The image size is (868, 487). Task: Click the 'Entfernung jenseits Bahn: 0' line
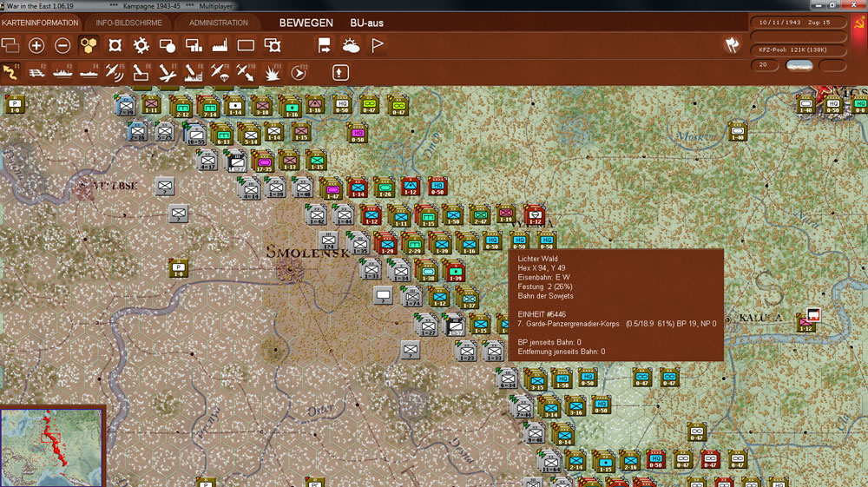click(x=562, y=352)
